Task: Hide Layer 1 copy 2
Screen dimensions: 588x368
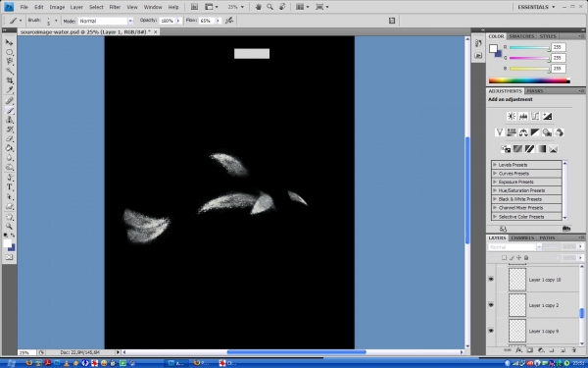Action: pos(491,305)
